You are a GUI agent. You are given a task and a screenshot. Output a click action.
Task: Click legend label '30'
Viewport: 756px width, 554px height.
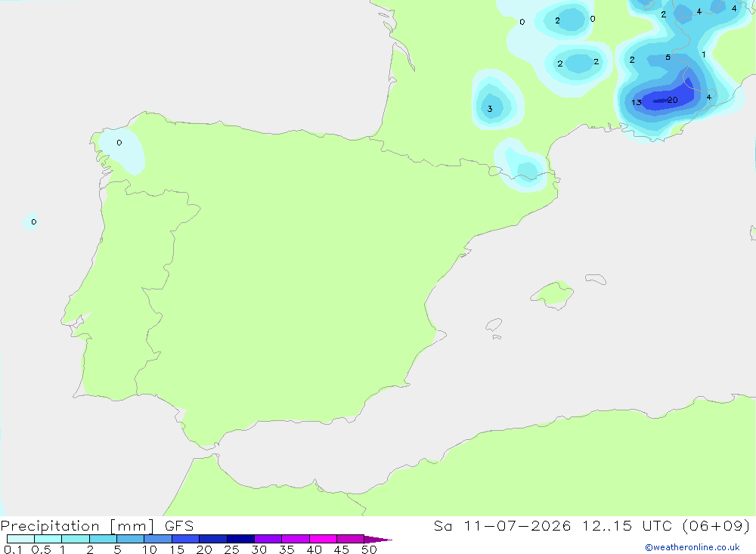(259, 549)
